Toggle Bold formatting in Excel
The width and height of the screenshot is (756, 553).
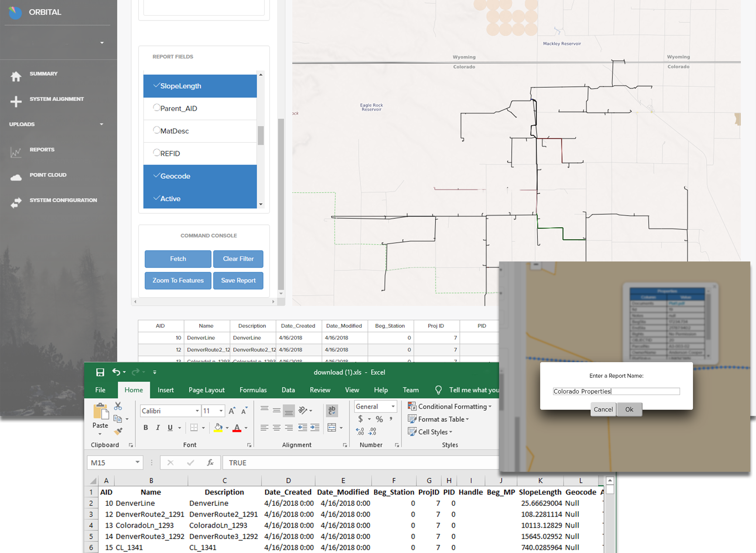pyautogui.click(x=145, y=428)
